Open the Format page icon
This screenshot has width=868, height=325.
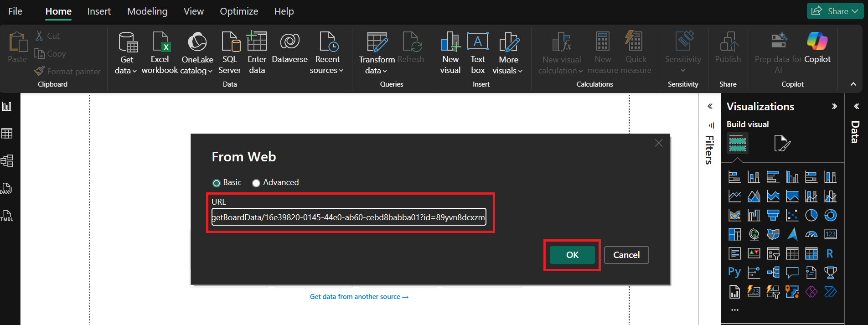tap(782, 144)
